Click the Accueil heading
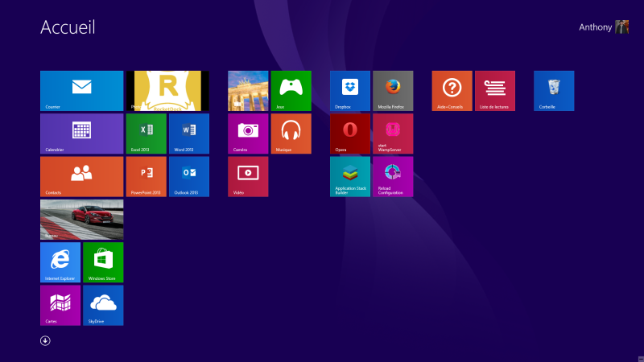 pyautogui.click(x=68, y=27)
